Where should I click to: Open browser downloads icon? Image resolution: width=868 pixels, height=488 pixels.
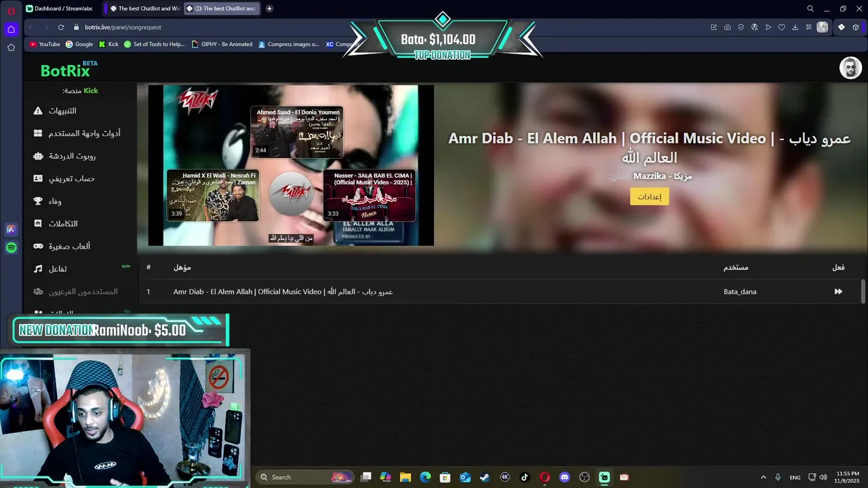click(x=795, y=27)
